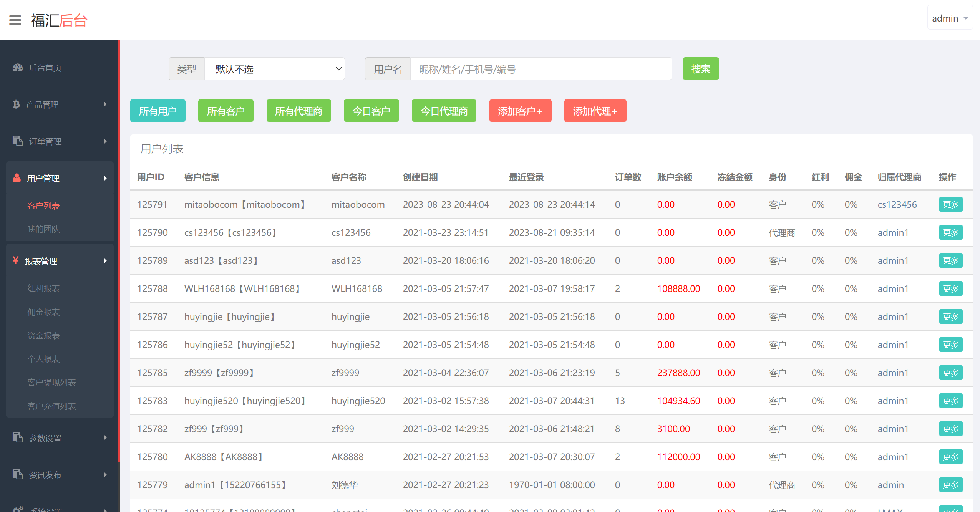Click the 资讯发布 sidebar icon
The width and height of the screenshot is (980, 512).
[18, 475]
